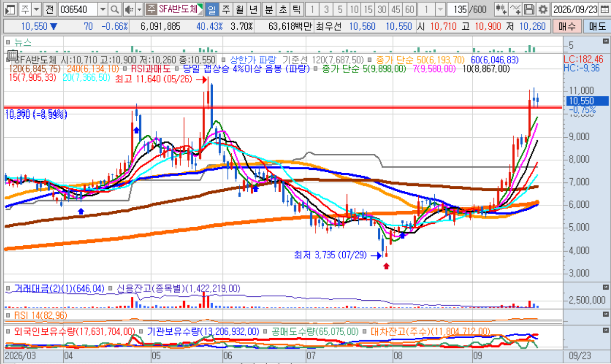Click the 전 button next to the stock code
The height and width of the screenshot is (364, 611).
click(x=50, y=9)
